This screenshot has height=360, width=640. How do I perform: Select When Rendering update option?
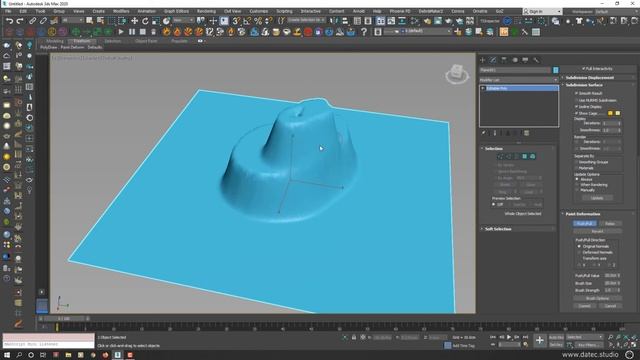click(x=577, y=184)
